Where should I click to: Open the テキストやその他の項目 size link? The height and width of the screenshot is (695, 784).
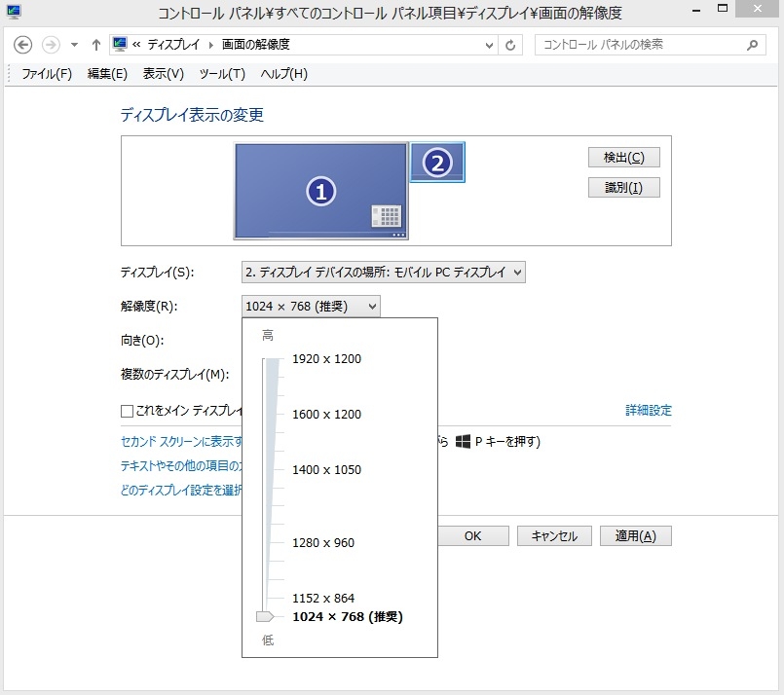coord(181,466)
